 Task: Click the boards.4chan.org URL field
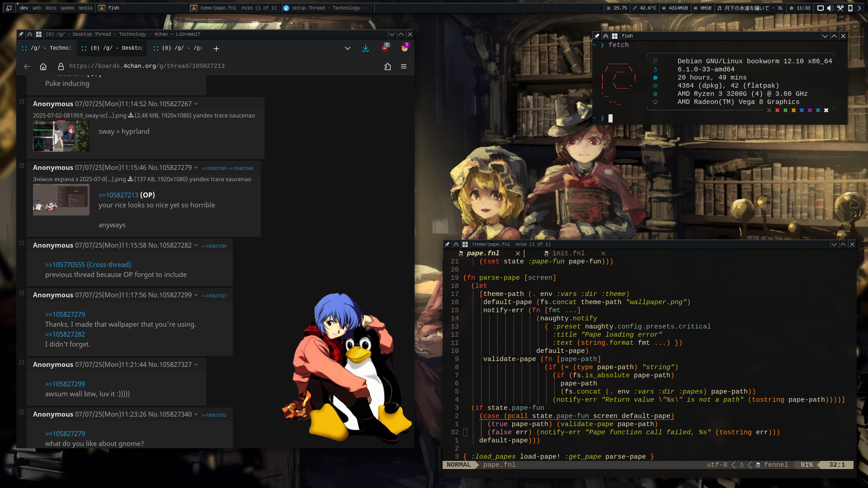tap(147, 66)
